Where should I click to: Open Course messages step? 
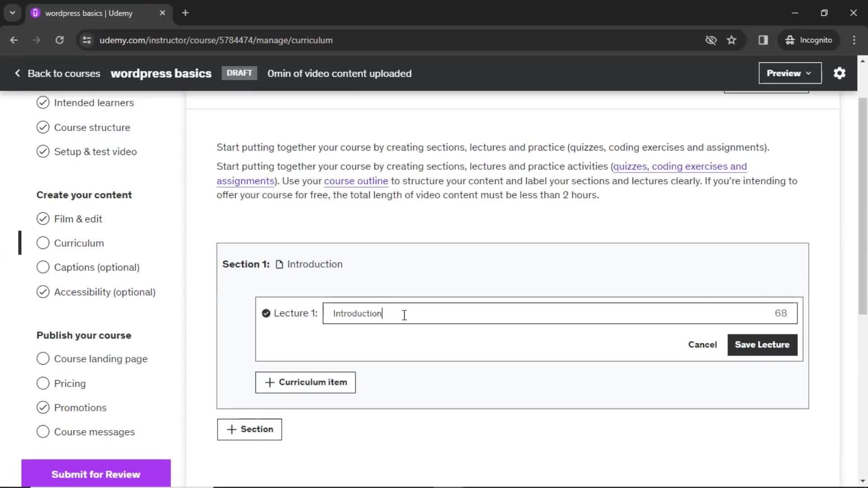click(x=94, y=432)
